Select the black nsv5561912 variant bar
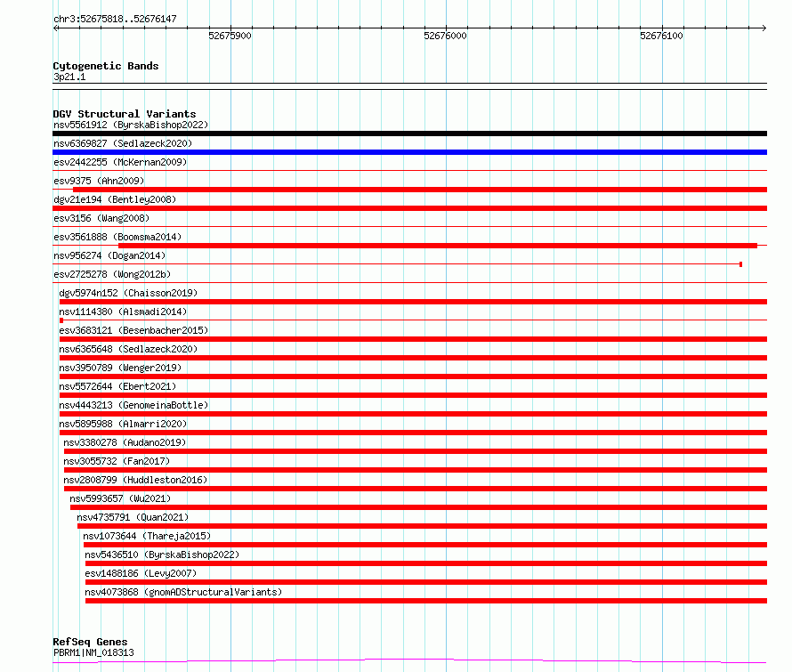Image resolution: width=792 pixels, height=672 pixels. (x=409, y=134)
